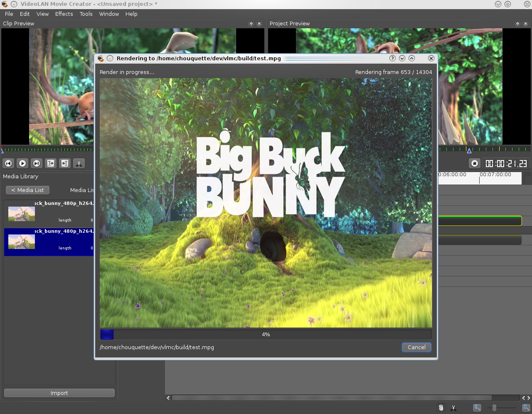
Task: Adjust the timeline zoom slider
Action: coord(495,408)
